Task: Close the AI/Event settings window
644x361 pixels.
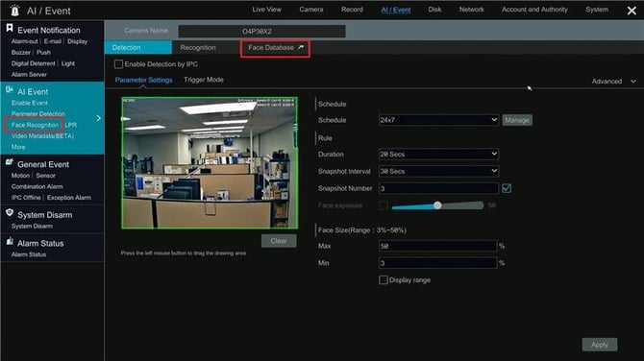Action: [632, 11]
